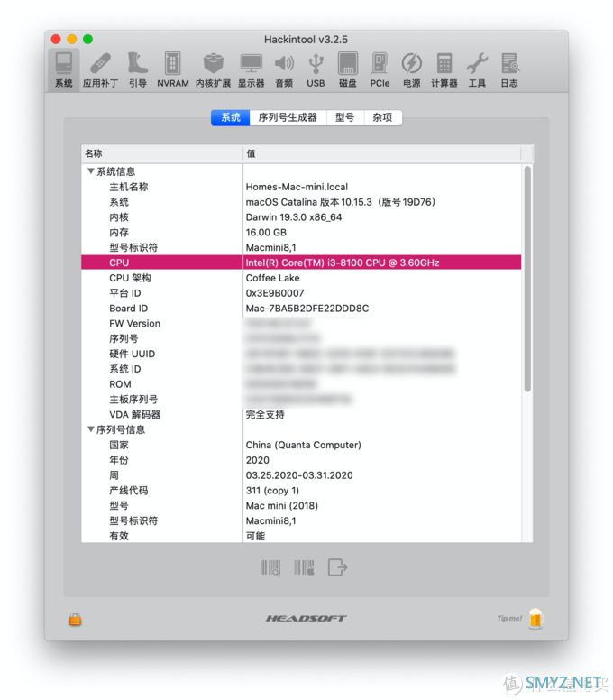
Task: Select the China (Quanta Computer) value
Action: 304,445
